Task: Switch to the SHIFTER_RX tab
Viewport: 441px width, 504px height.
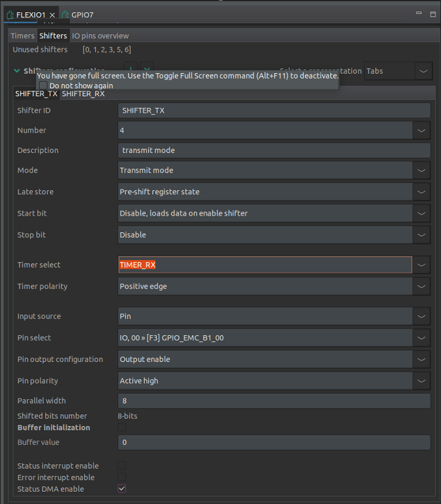Action: pos(83,94)
